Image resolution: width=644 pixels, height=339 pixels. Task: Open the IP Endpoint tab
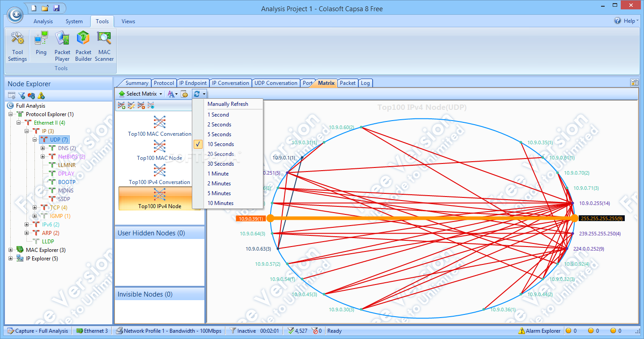(x=193, y=83)
